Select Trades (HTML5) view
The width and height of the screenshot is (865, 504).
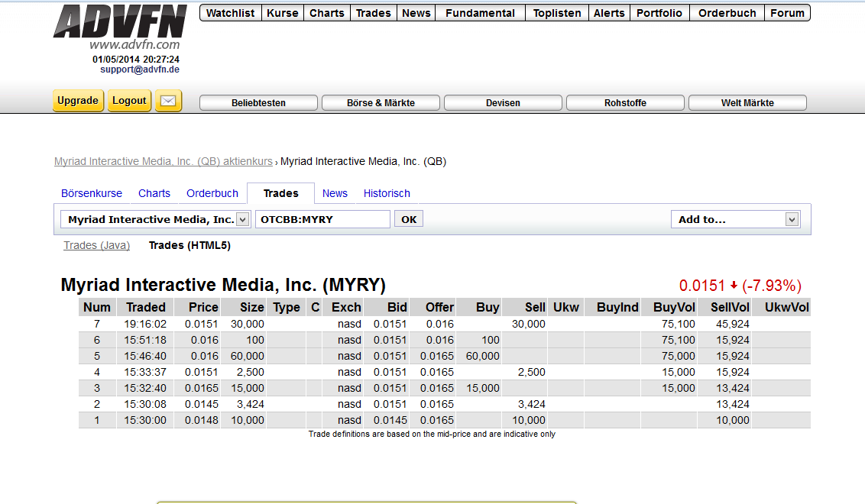[190, 245]
